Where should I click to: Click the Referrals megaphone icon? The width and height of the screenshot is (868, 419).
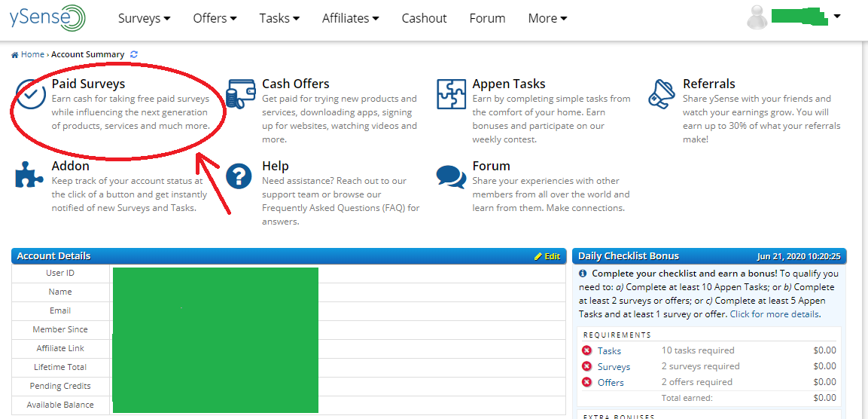[662, 94]
